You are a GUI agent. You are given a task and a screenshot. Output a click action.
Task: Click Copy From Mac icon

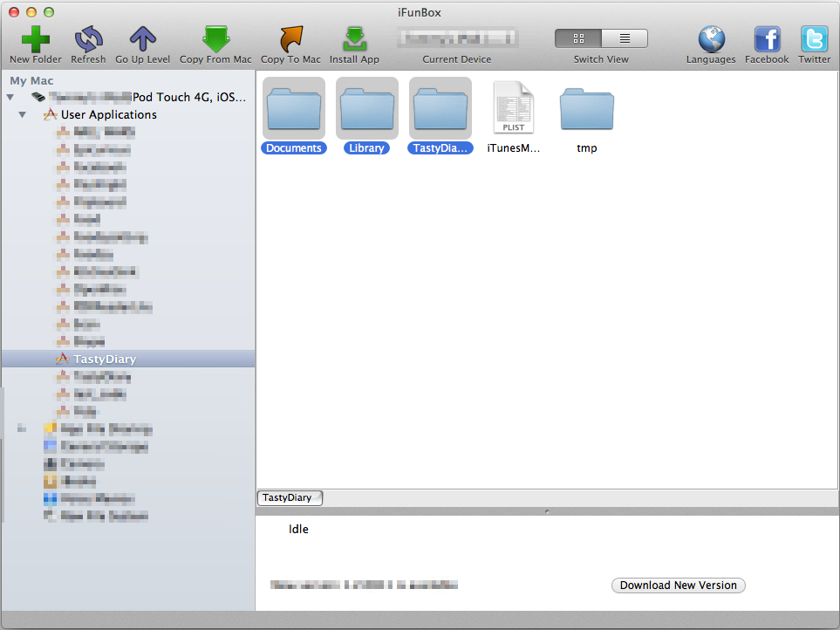[x=215, y=40]
